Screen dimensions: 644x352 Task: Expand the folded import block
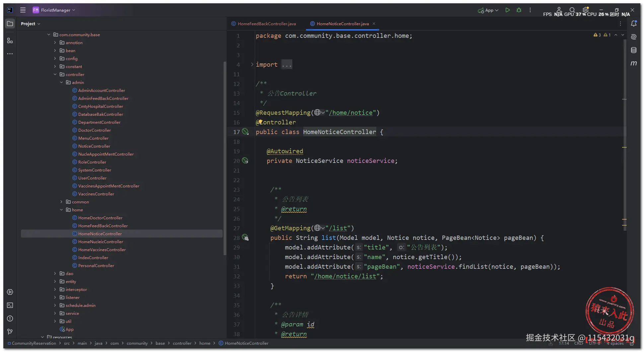click(252, 64)
